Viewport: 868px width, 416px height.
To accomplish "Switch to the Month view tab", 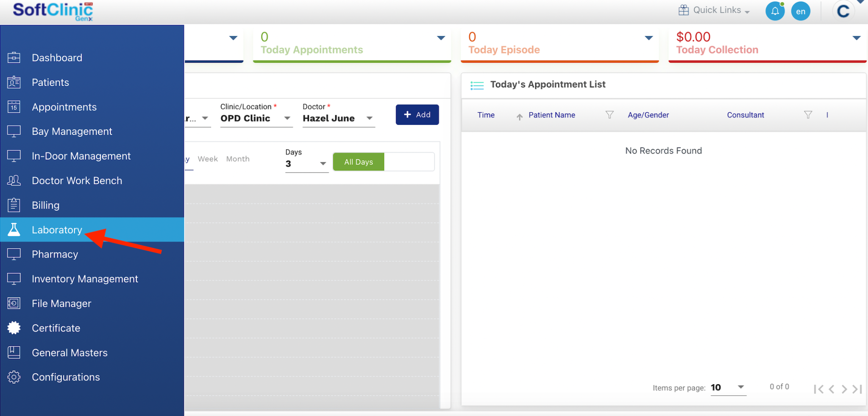I will pyautogui.click(x=238, y=159).
